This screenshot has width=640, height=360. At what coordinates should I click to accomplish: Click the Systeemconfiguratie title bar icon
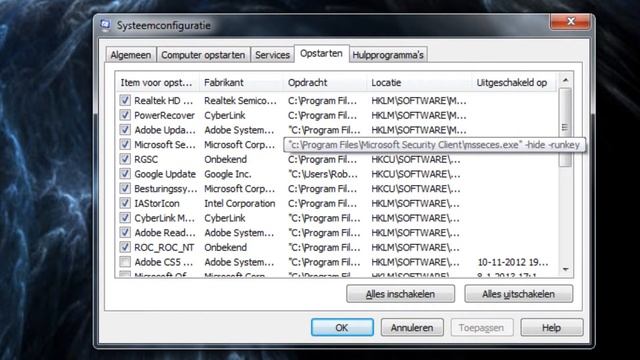click(x=106, y=25)
